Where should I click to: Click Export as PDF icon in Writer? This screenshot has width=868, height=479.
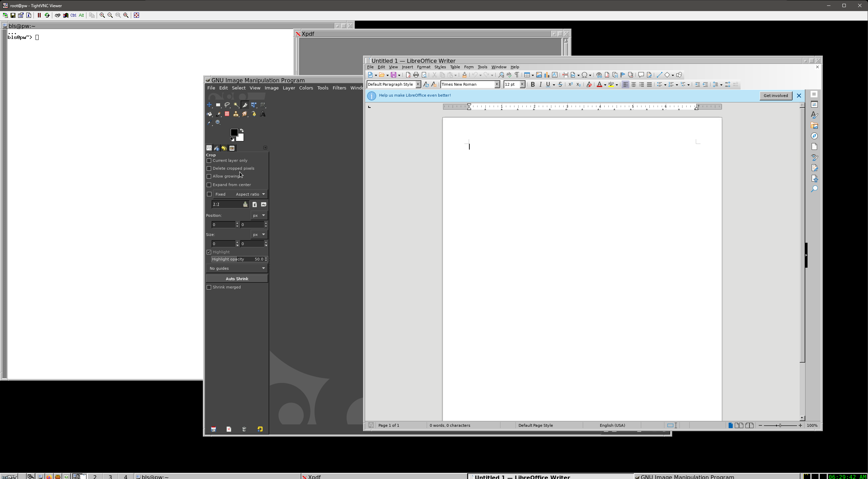pyautogui.click(x=408, y=75)
